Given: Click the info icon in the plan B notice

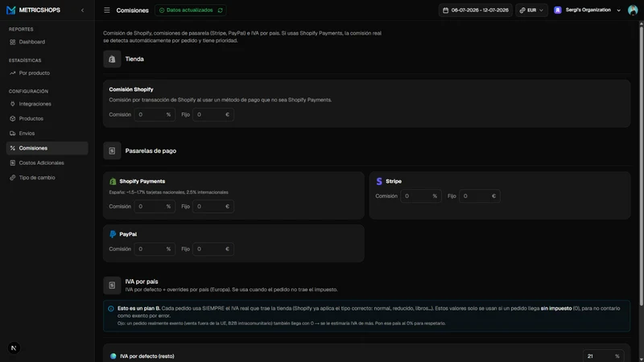Looking at the screenshot, I should 111,309.
